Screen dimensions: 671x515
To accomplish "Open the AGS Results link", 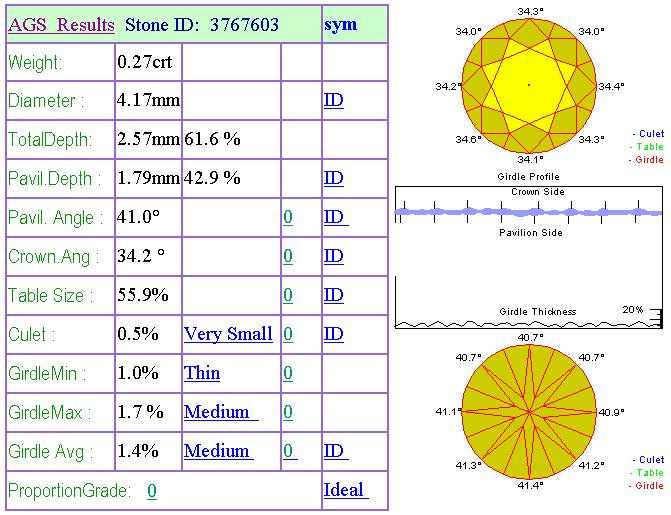I will pos(61,24).
